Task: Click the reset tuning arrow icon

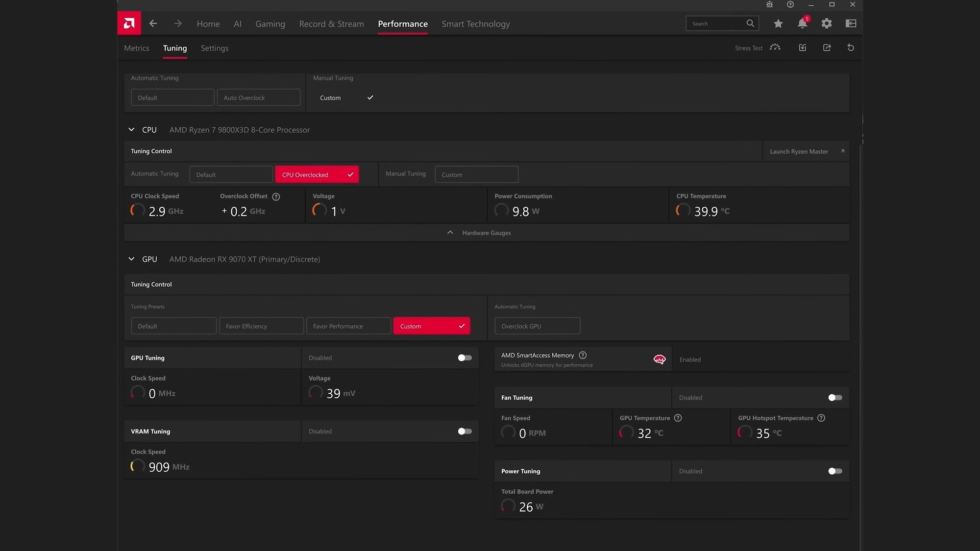Action: (851, 48)
